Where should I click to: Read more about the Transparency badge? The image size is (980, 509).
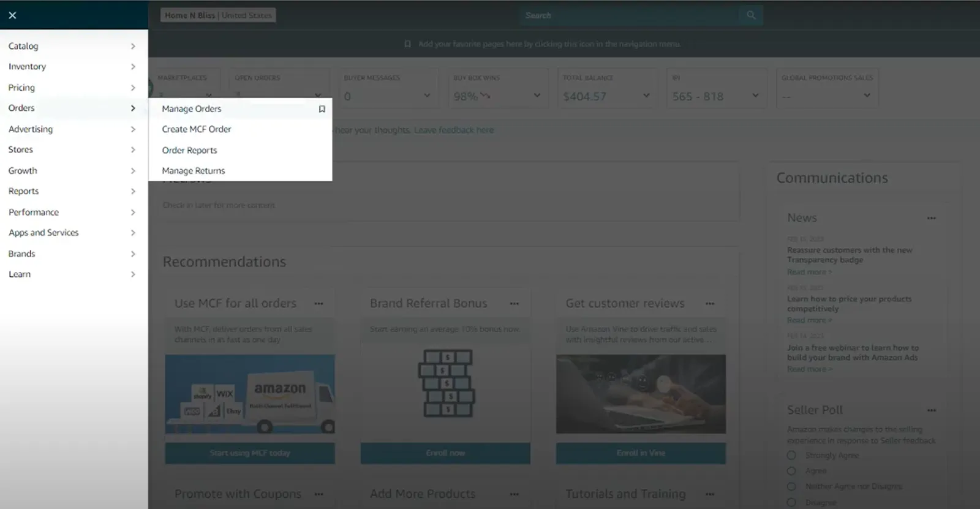click(809, 272)
